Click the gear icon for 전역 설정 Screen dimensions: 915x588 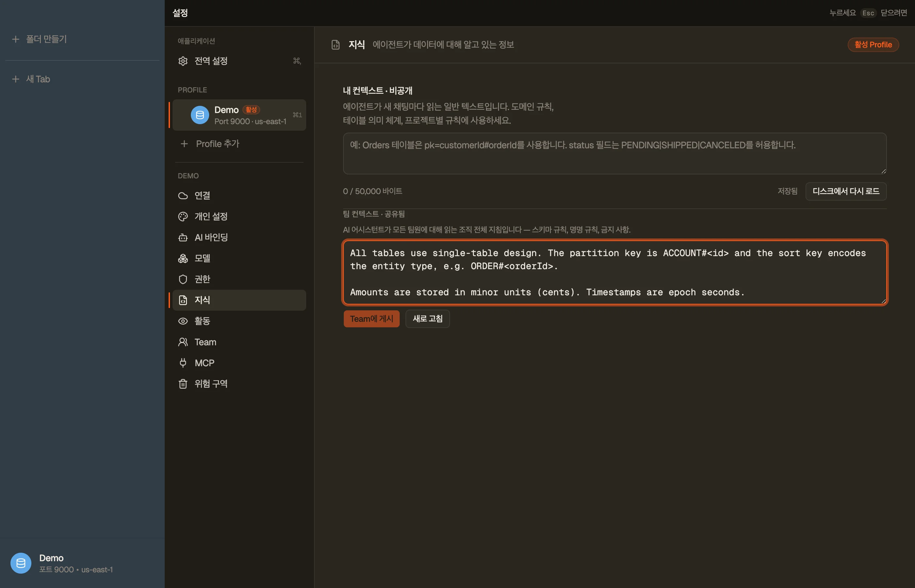(183, 61)
